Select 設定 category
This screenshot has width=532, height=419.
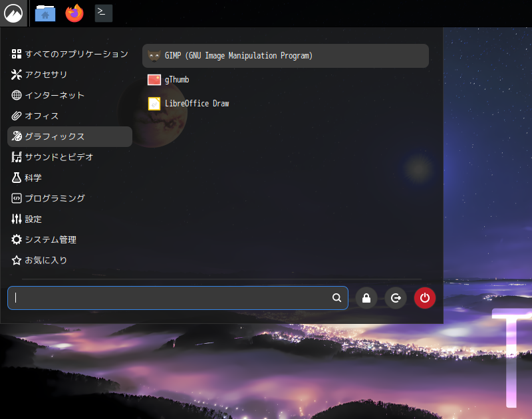pyautogui.click(x=70, y=219)
